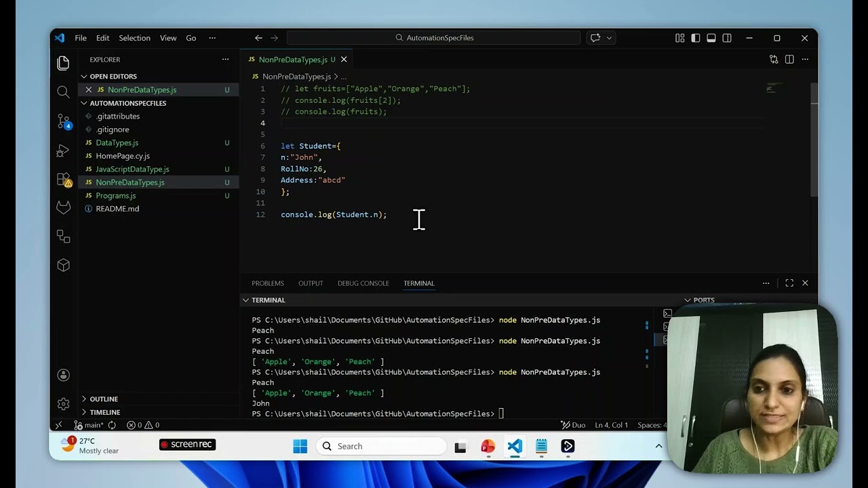Viewport: 868px width, 488px height.
Task: Open PowerPoint from the taskbar
Action: (488, 446)
